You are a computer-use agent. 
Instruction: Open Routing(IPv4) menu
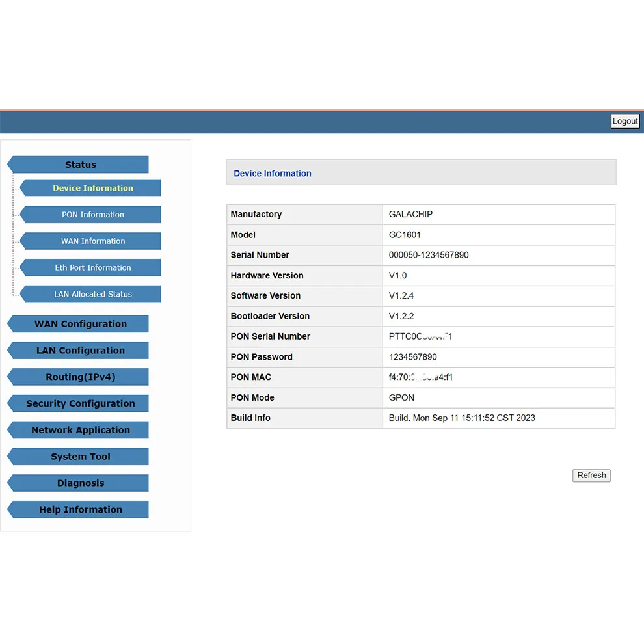pyautogui.click(x=81, y=377)
